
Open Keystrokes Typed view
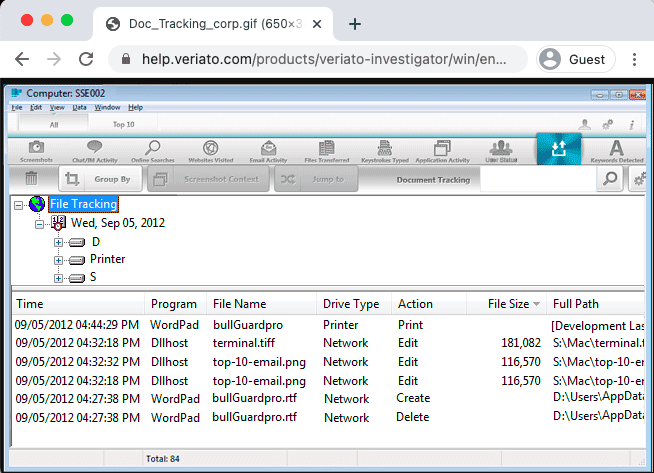point(385,151)
